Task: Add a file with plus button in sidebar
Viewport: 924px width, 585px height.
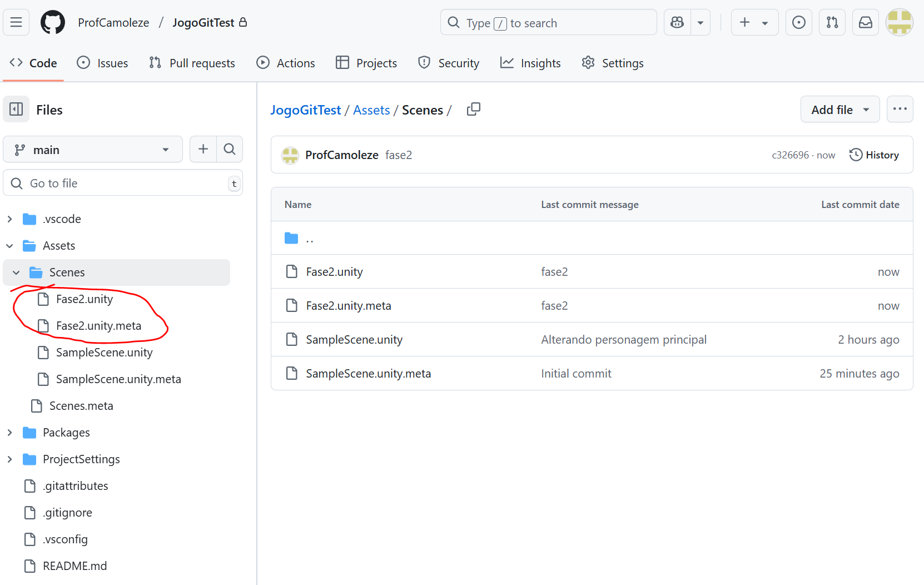Action: [203, 150]
